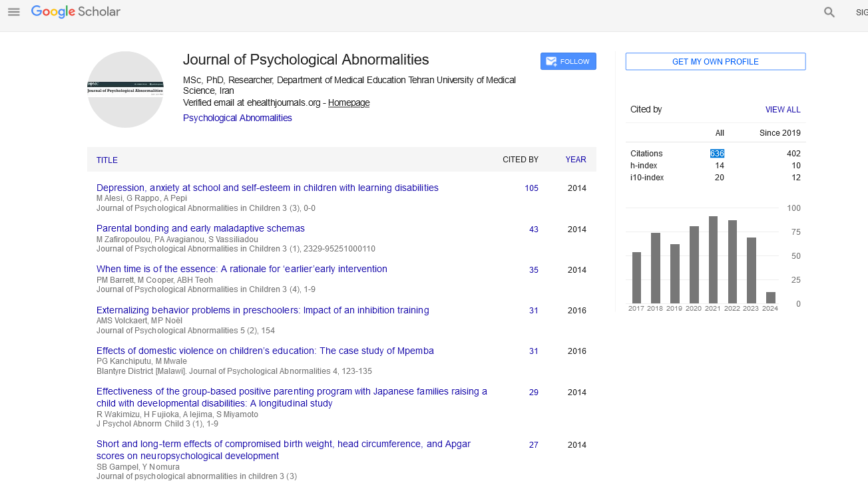Click citation count 105
This screenshot has width=868, height=485.
tap(531, 188)
